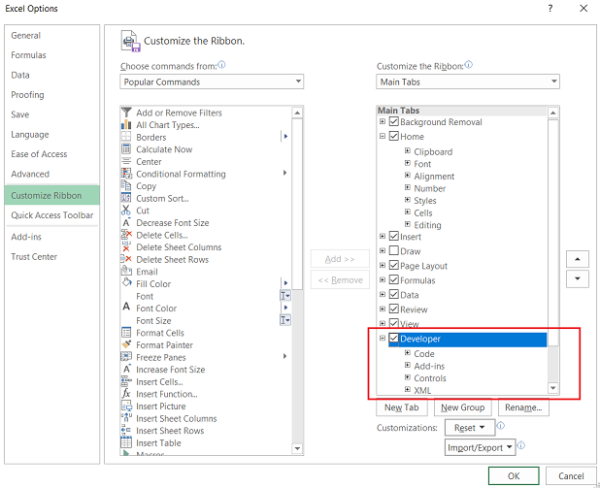Image resolution: width=600 pixels, height=488 pixels.
Task: Expand the Alignment group node
Action: click(408, 175)
